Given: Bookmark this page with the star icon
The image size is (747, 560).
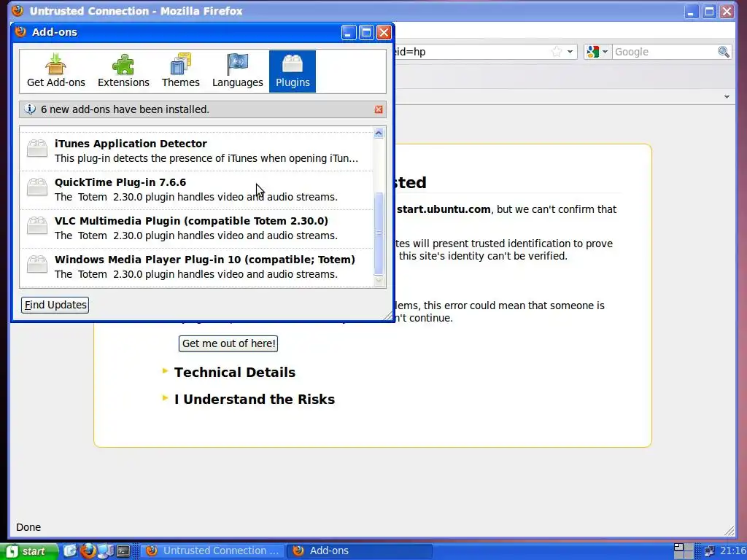Looking at the screenshot, I should [x=557, y=52].
